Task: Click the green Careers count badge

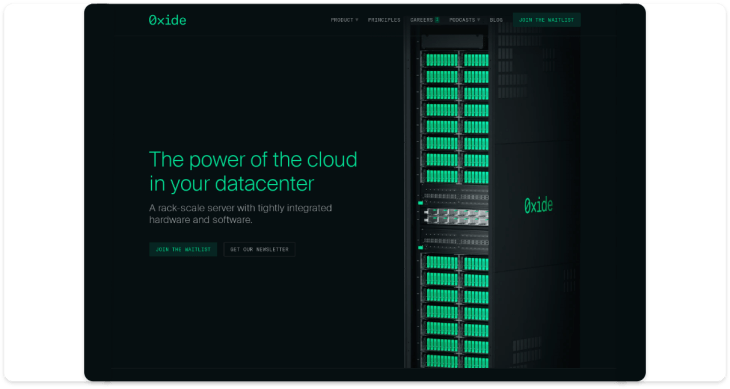Action: click(x=437, y=20)
